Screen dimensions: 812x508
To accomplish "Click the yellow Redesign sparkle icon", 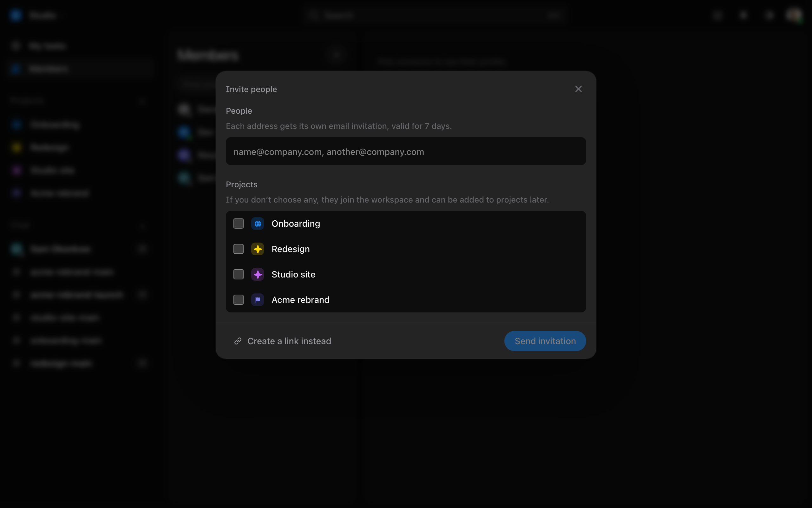I will [x=257, y=249].
